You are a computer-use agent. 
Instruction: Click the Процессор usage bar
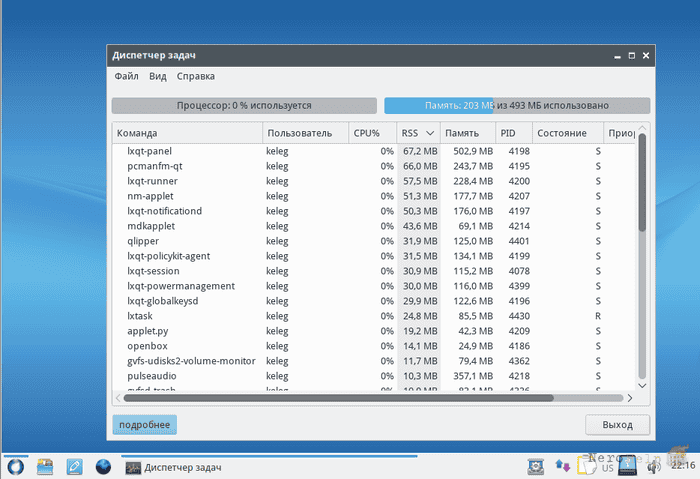(244, 106)
